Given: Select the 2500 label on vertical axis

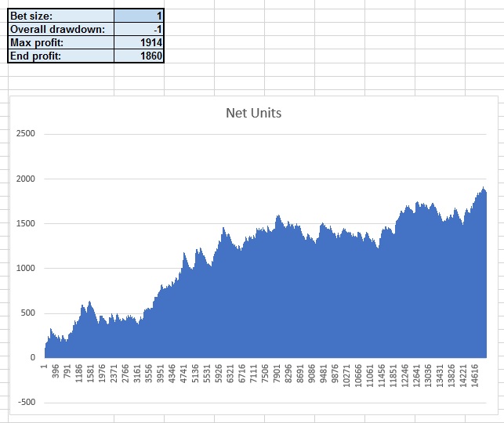Looking at the screenshot, I should click(x=25, y=134).
